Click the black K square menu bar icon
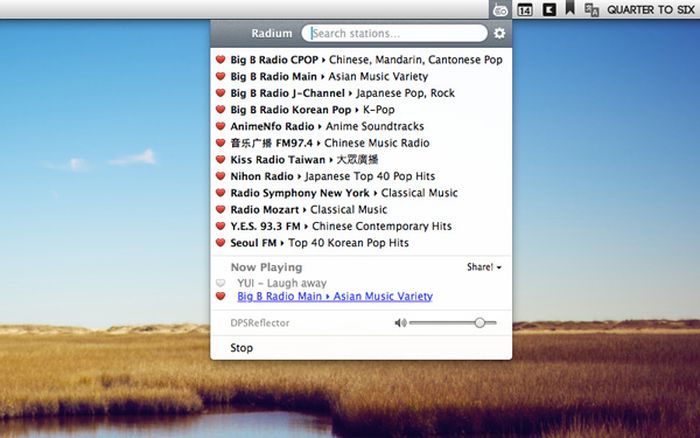700x438 pixels. (x=548, y=10)
